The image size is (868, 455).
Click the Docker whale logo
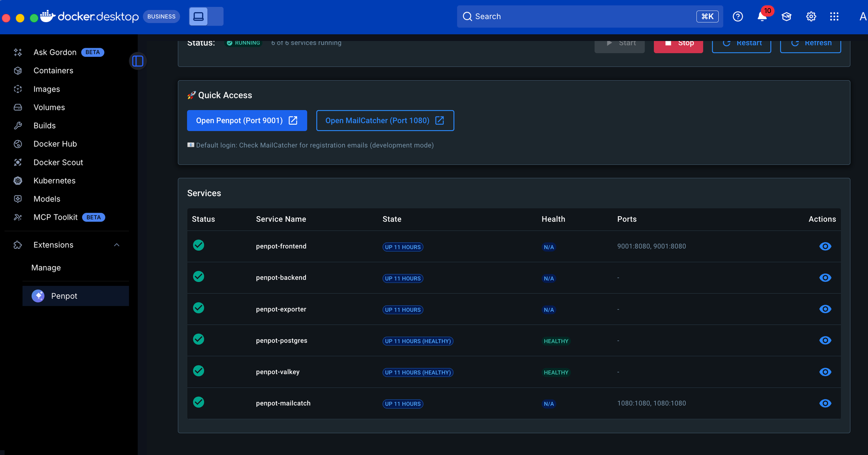coord(48,16)
